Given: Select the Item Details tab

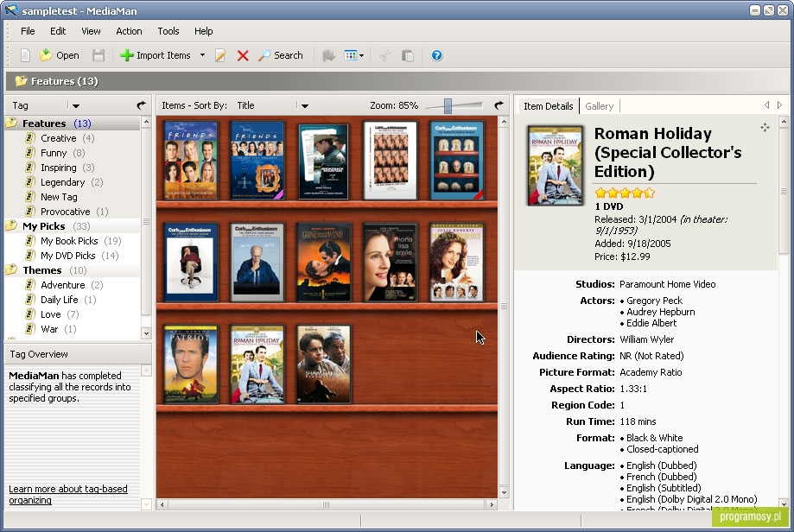Looking at the screenshot, I should [548, 105].
